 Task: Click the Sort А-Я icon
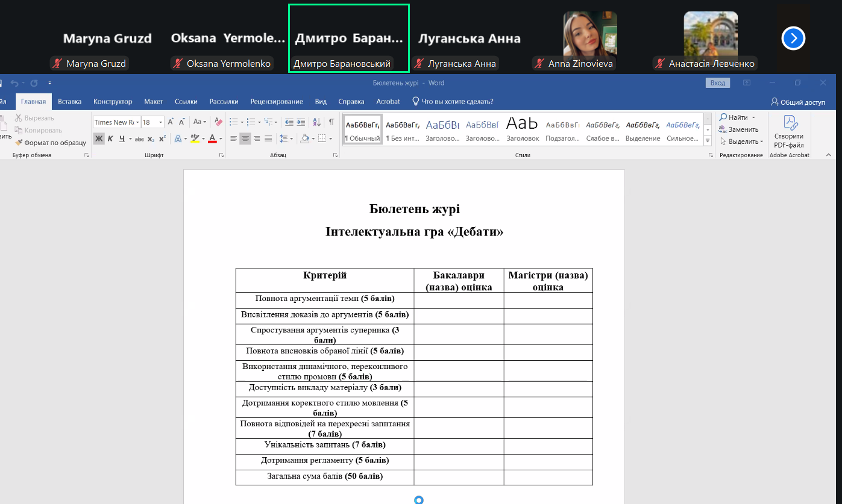(317, 122)
